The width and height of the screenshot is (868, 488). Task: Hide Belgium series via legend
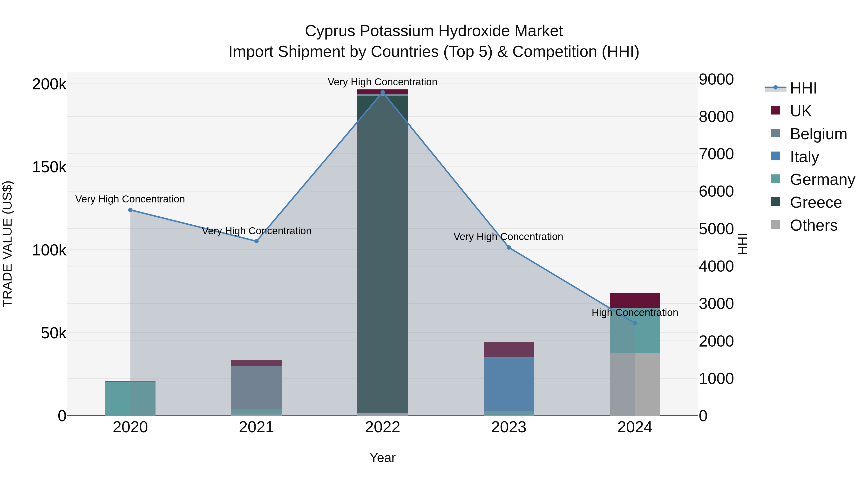(x=818, y=134)
